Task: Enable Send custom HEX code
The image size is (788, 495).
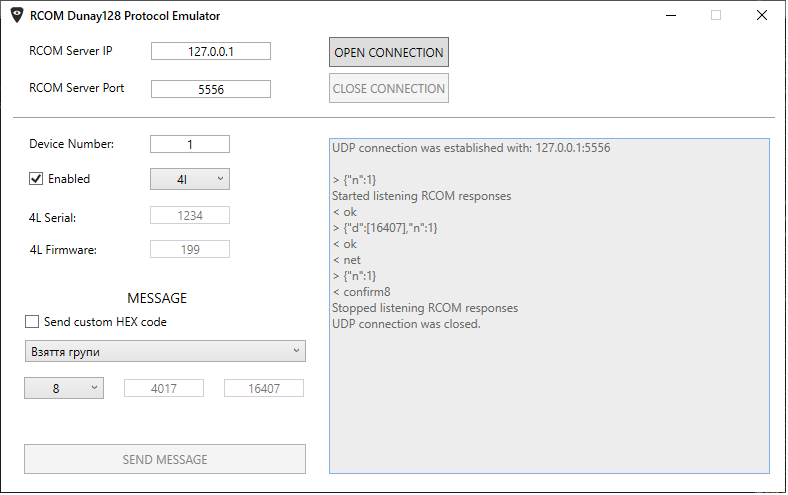Action: click(x=32, y=322)
